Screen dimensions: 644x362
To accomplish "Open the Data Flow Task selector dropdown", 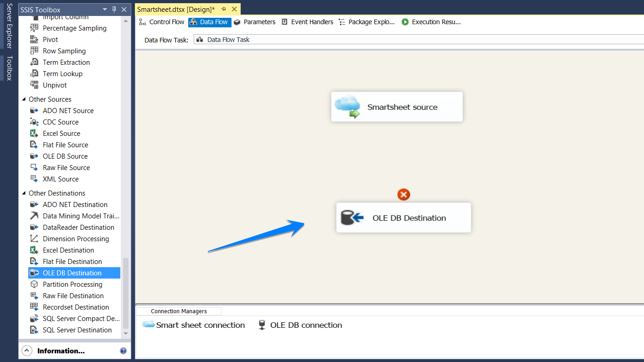I will coord(418,40).
